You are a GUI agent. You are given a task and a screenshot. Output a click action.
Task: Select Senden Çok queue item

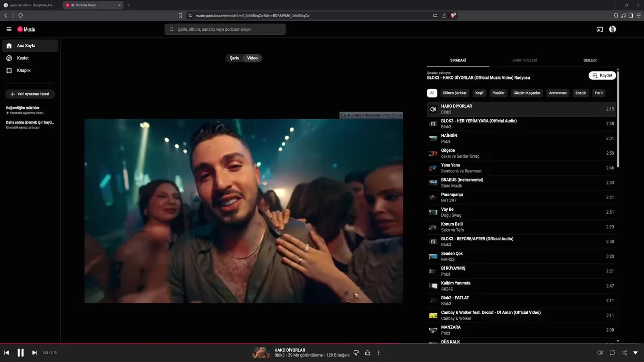(x=522, y=256)
